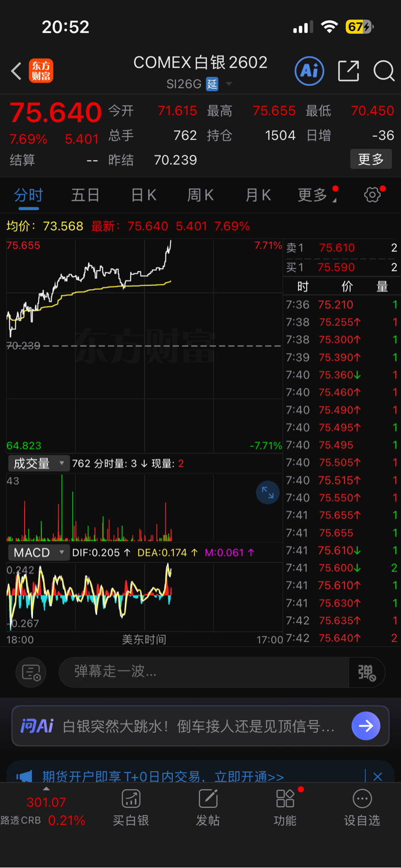Tap the intraday price line chart
Screen dimensions: 401x868
point(144,346)
